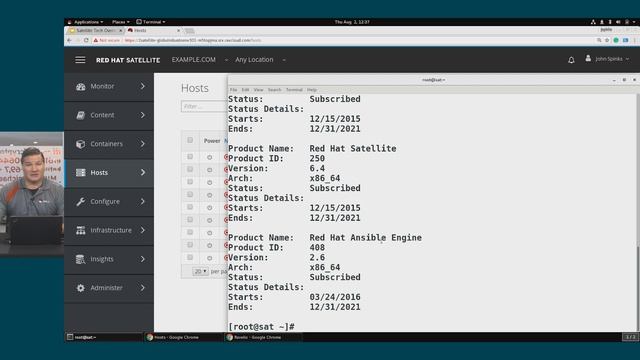Image resolution: width=640 pixels, height=360 pixels.
Task: Open the Any Location dropdown
Action: click(260, 60)
